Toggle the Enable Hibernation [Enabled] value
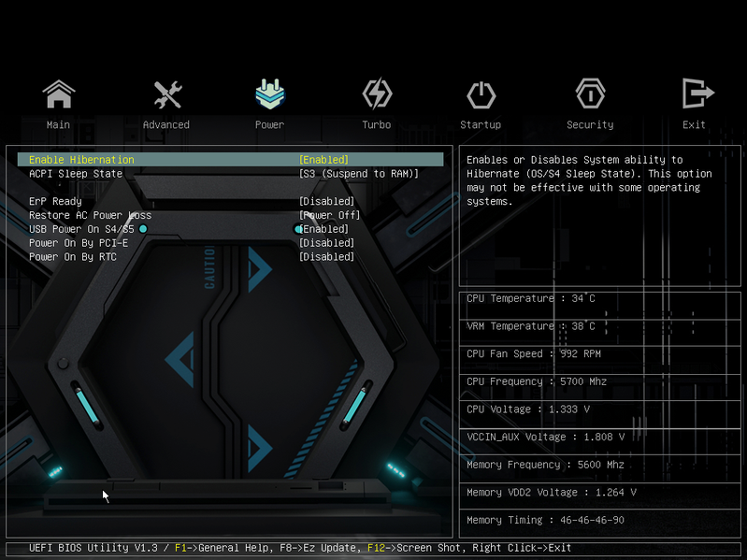The height and width of the screenshot is (560, 747). (324, 160)
